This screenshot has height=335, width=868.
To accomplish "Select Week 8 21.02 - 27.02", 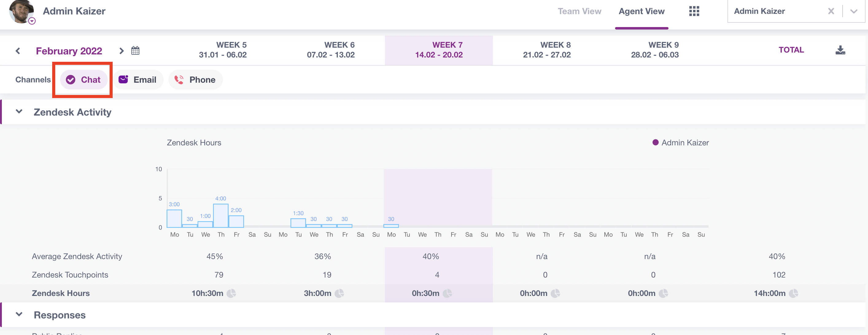I will coord(547,50).
